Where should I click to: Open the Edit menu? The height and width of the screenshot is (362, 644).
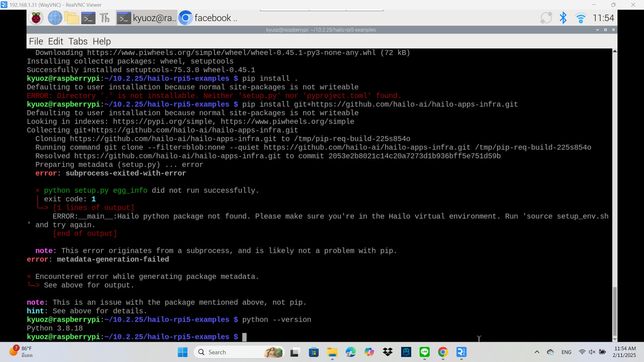(x=55, y=41)
